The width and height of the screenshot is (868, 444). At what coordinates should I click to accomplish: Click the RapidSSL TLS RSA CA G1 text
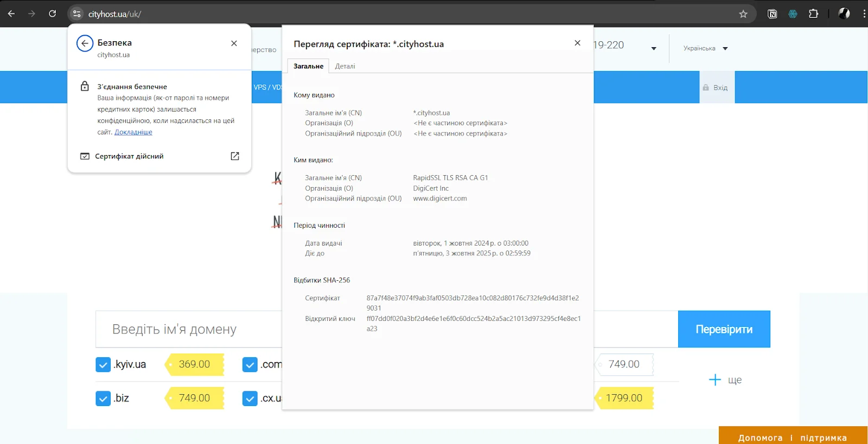pos(450,178)
